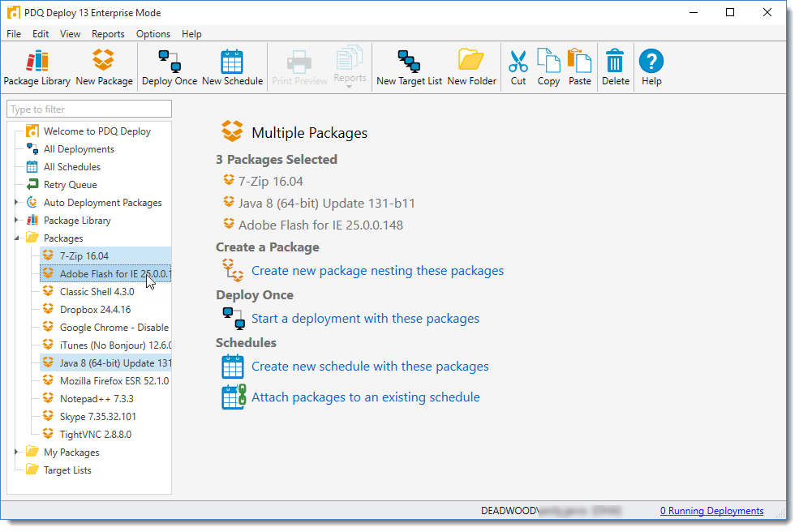Click the Welcome to PDQ Deploy icon
799x532 pixels.
click(32, 131)
